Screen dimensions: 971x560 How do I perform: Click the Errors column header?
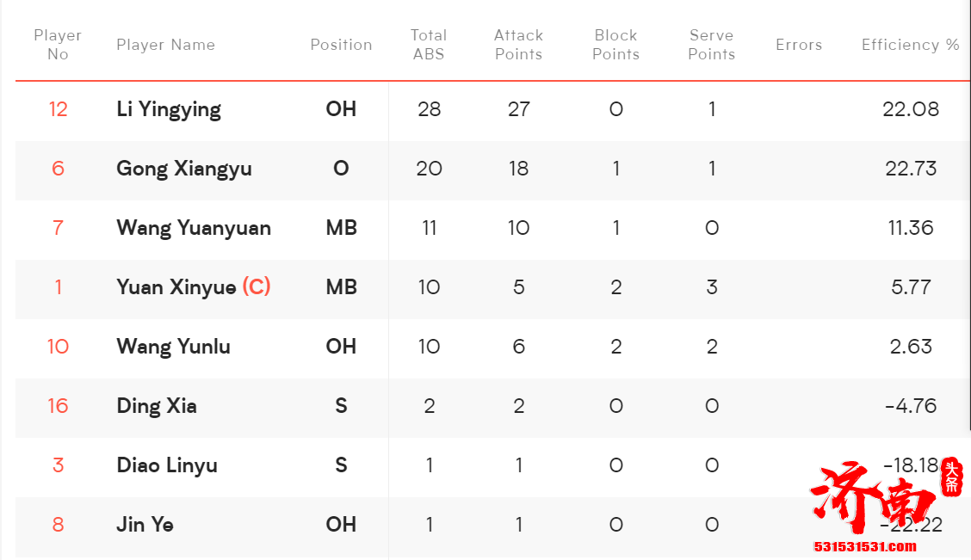pyautogui.click(x=799, y=45)
